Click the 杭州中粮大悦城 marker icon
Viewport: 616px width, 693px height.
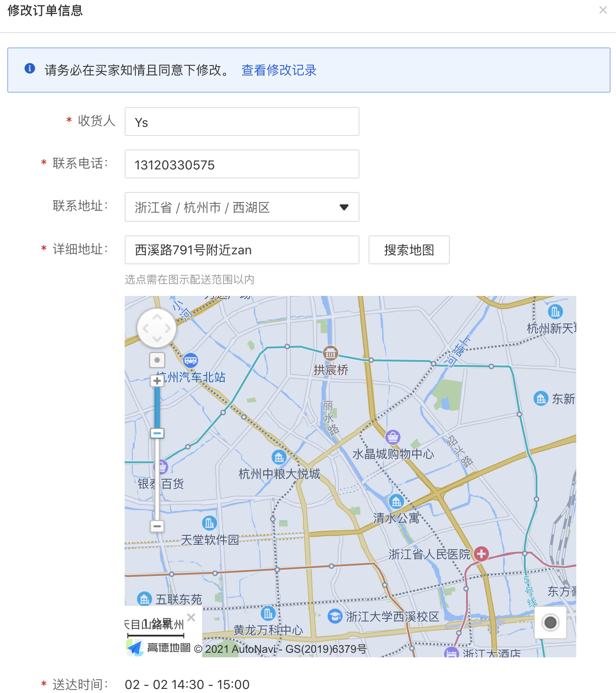point(279,457)
